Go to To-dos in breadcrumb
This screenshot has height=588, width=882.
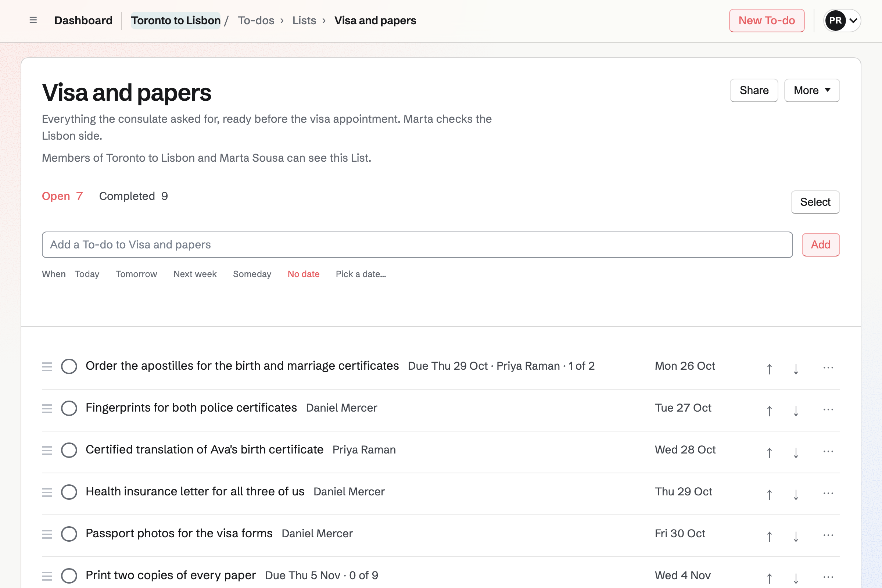(256, 20)
